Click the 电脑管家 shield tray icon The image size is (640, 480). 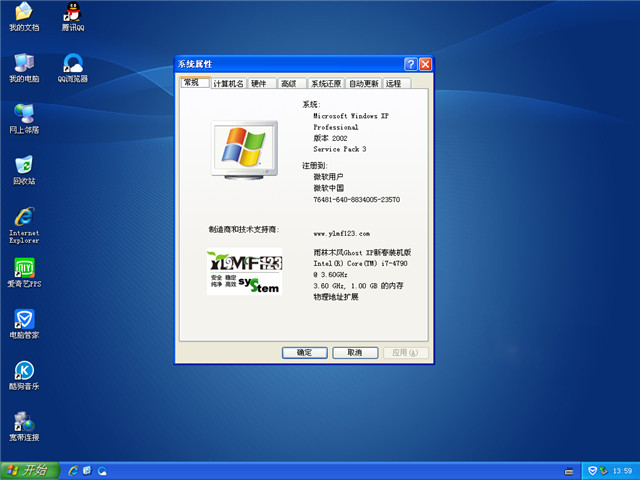(x=592, y=471)
